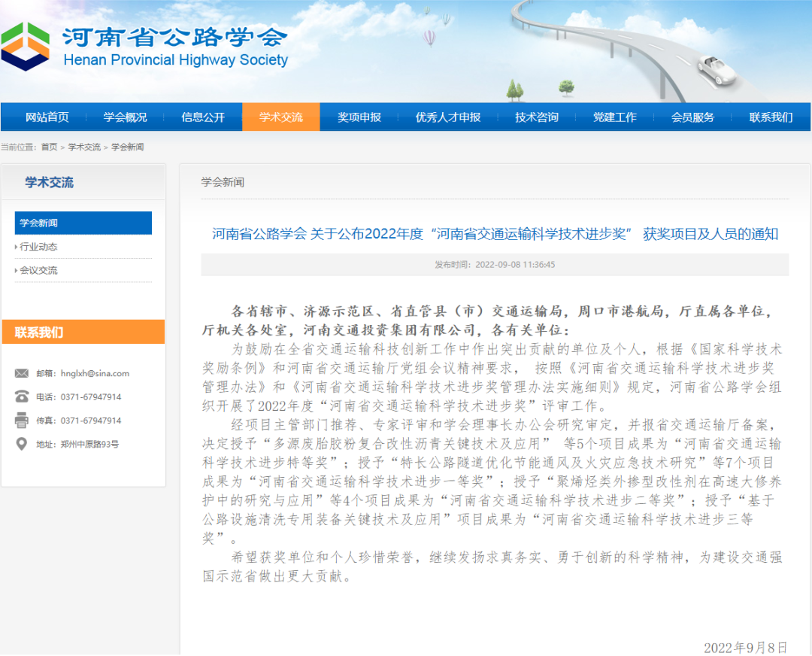Click the 首页 breadcrumb link
812x656 pixels.
[x=49, y=147]
